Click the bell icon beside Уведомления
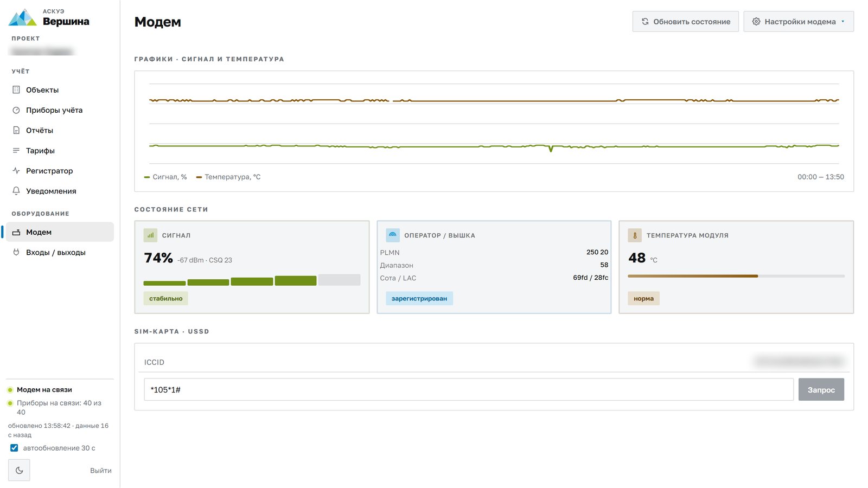Image resolution: width=868 pixels, height=488 pixels. pyautogui.click(x=16, y=191)
